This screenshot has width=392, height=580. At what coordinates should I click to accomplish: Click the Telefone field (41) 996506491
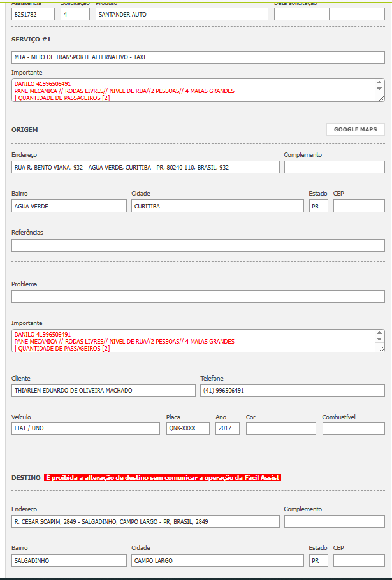293,391
